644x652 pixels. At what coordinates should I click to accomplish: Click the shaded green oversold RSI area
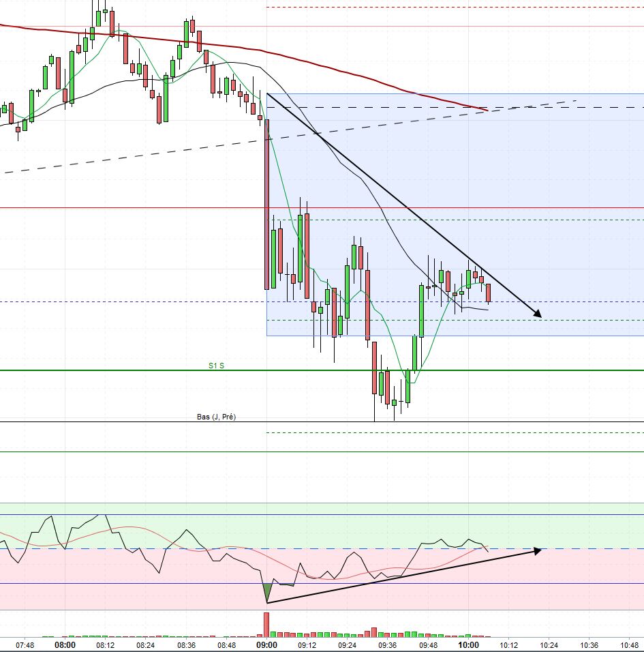[x=268, y=592]
